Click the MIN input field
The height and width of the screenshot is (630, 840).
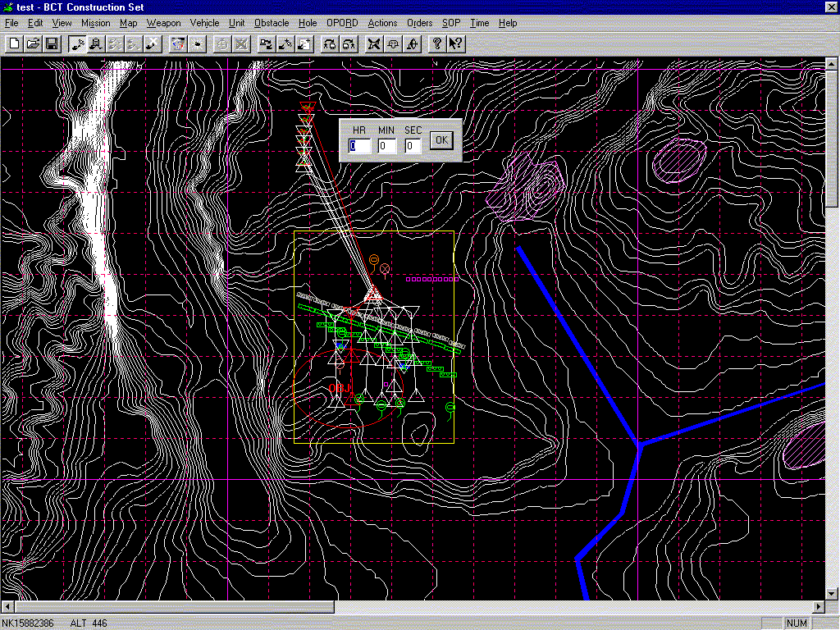coord(386,146)
